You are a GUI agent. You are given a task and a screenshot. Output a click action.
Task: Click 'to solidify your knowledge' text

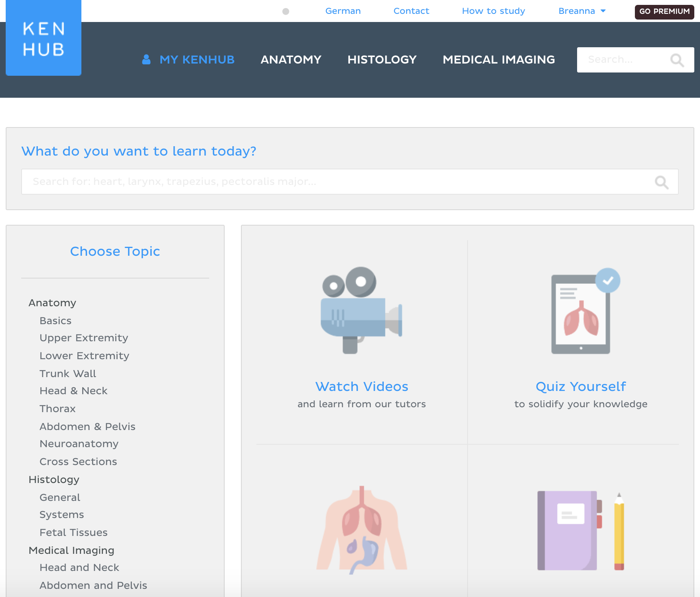click(581, 404)
